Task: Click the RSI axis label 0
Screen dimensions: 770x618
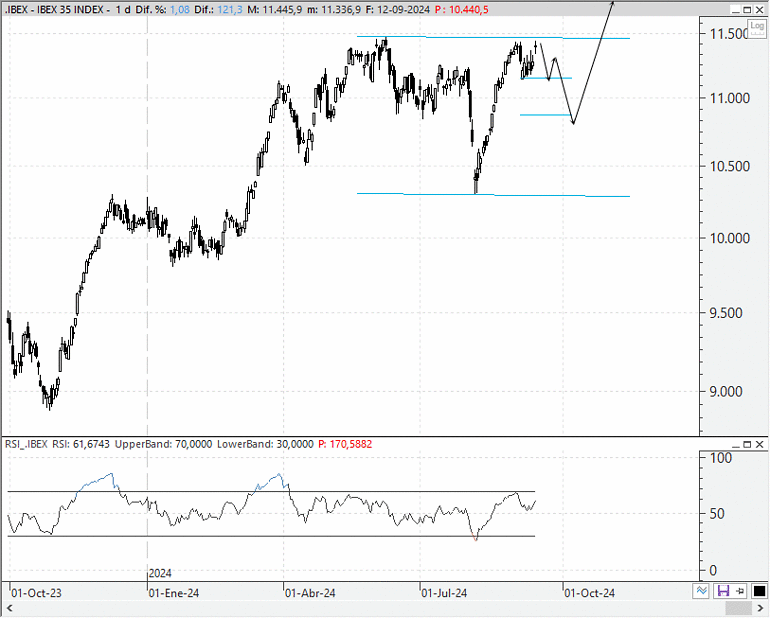Action: [714, 571]
